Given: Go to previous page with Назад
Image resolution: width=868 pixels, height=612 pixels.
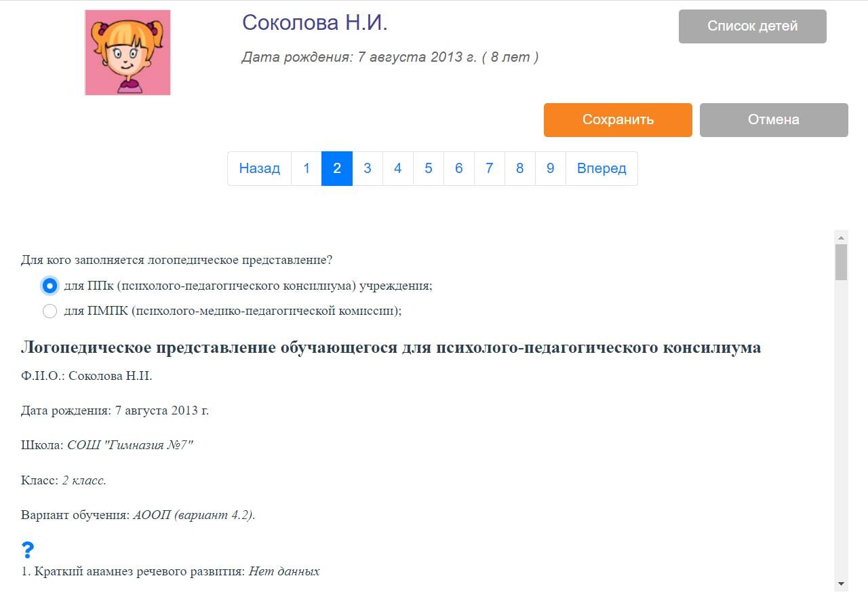Looking at the screenshot, I should pos(259,168).
